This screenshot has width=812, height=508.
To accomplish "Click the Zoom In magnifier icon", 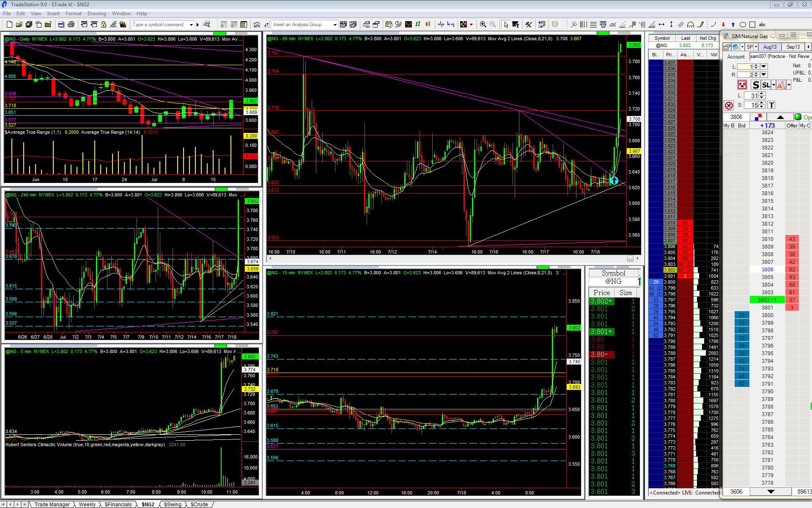I will click(x=483, y=25).
